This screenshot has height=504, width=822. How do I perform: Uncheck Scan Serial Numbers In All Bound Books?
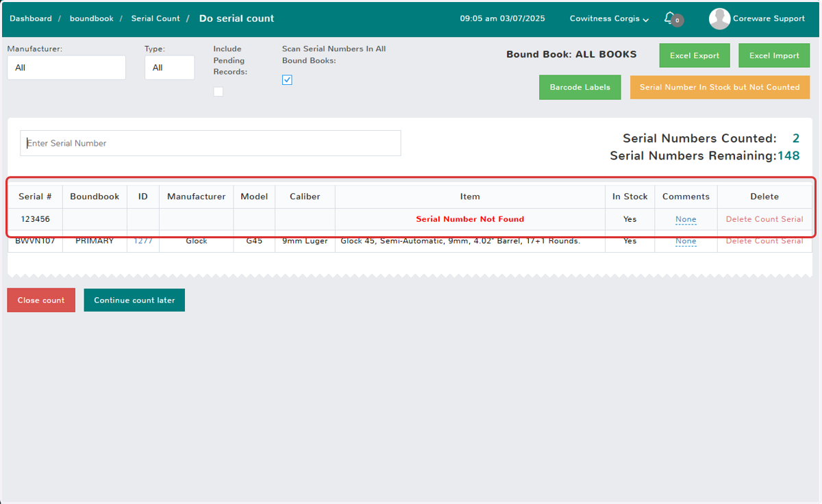pos(287,79)
